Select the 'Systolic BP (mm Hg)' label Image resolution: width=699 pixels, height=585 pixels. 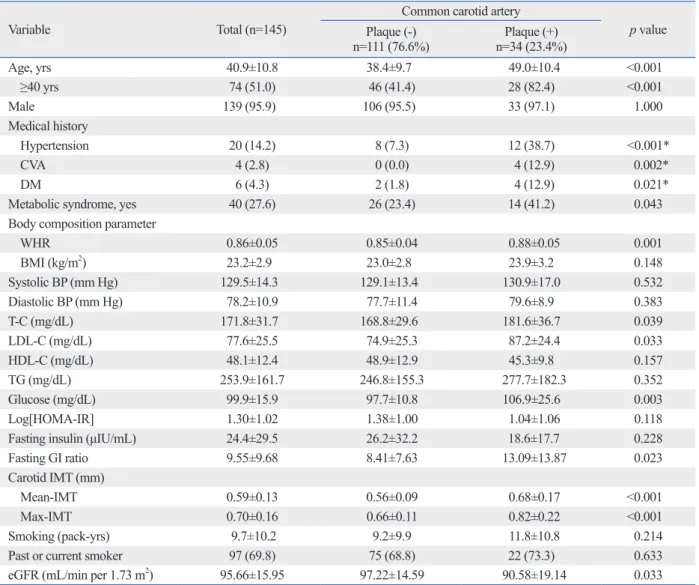click(x=63, y=282)
